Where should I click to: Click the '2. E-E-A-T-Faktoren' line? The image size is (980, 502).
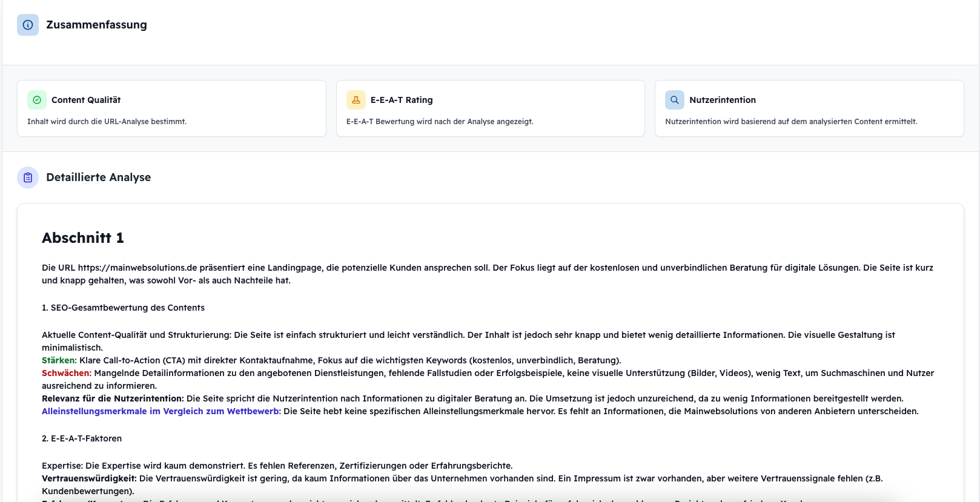82,438
